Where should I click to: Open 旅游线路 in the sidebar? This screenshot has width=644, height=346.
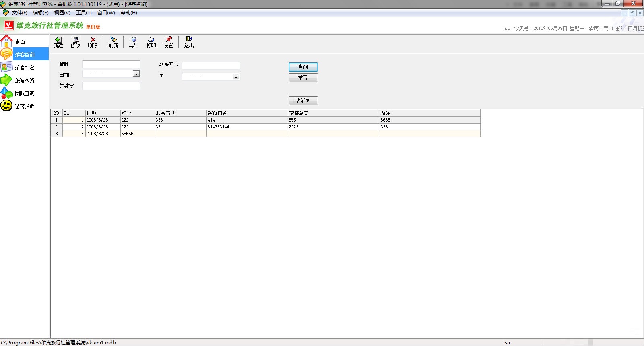coord(24,80)
